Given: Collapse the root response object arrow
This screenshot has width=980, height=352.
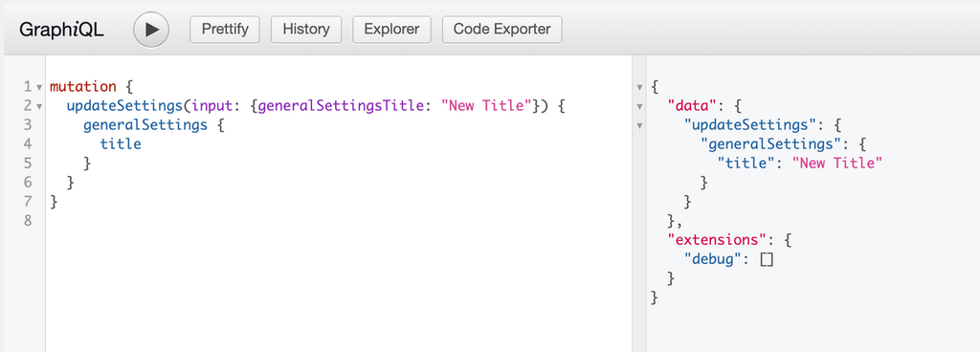Looking at the screenshot, I should pyautogui.click(x=639, y=87).
